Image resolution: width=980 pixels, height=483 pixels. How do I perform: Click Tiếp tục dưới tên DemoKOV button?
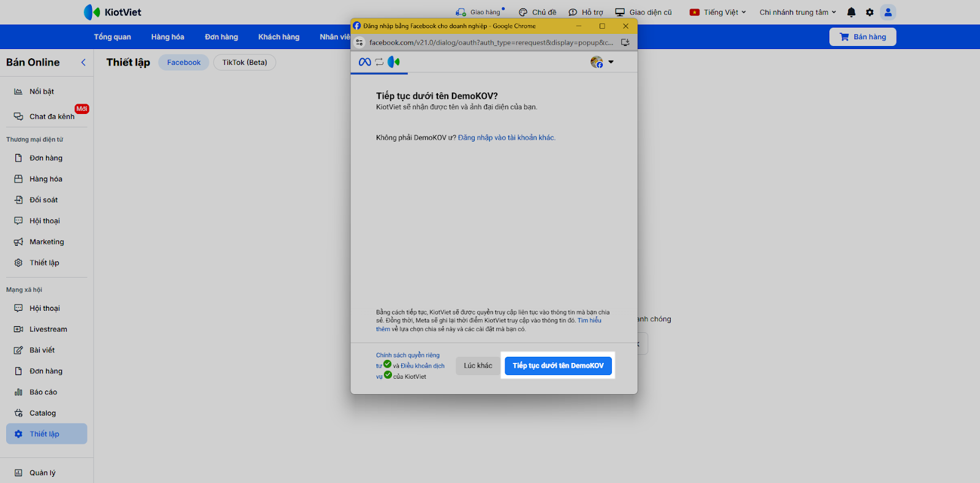click(558, 366)
